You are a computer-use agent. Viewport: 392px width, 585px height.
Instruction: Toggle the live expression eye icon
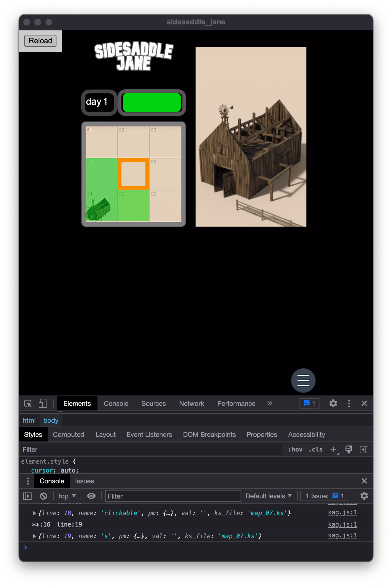coord(91,496)
